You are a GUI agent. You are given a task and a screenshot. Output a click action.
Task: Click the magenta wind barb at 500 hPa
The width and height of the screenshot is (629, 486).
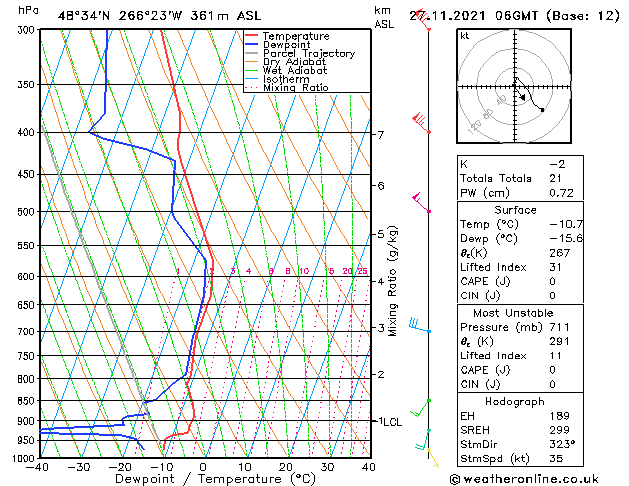[x=421, y=202]
